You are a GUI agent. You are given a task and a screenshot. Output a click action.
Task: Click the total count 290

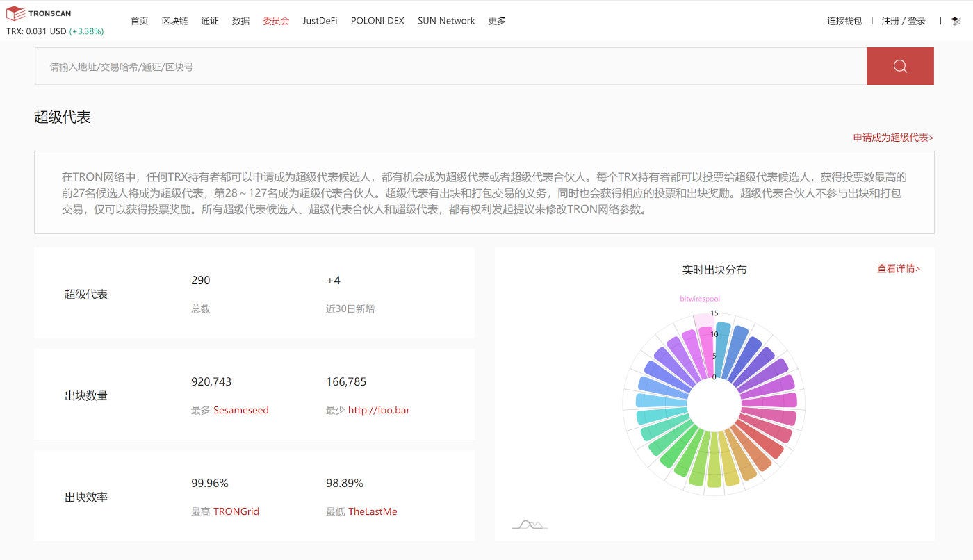click(200, 281)
